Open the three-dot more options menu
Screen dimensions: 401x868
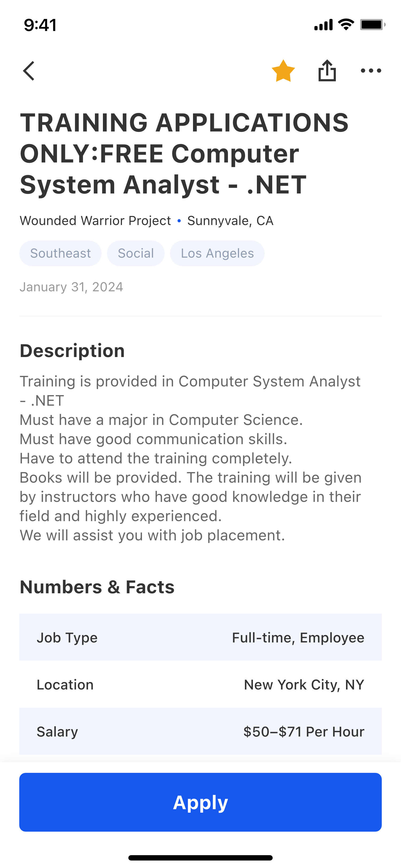[x=371, y=71]
